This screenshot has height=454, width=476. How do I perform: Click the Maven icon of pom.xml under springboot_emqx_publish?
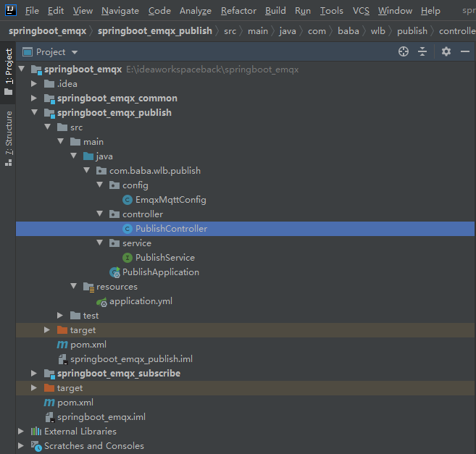click(62, 345)
